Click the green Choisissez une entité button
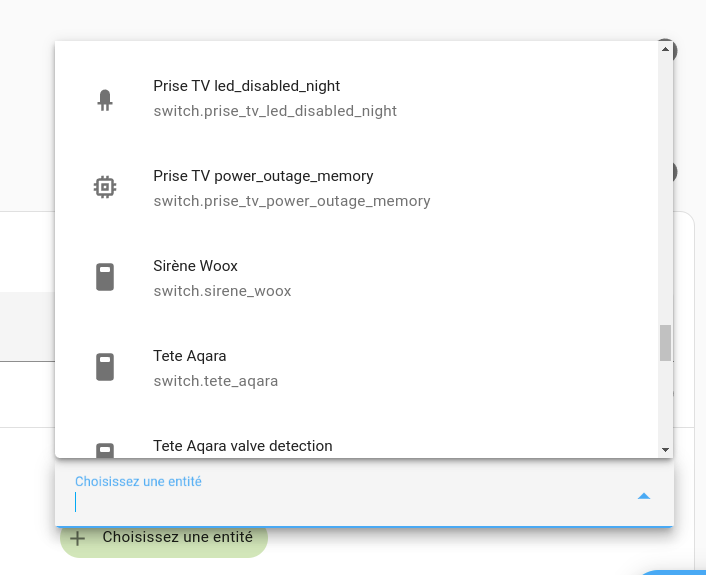Image resolution: width=706 pixels, height=575 pixels. tap(164, 538)
